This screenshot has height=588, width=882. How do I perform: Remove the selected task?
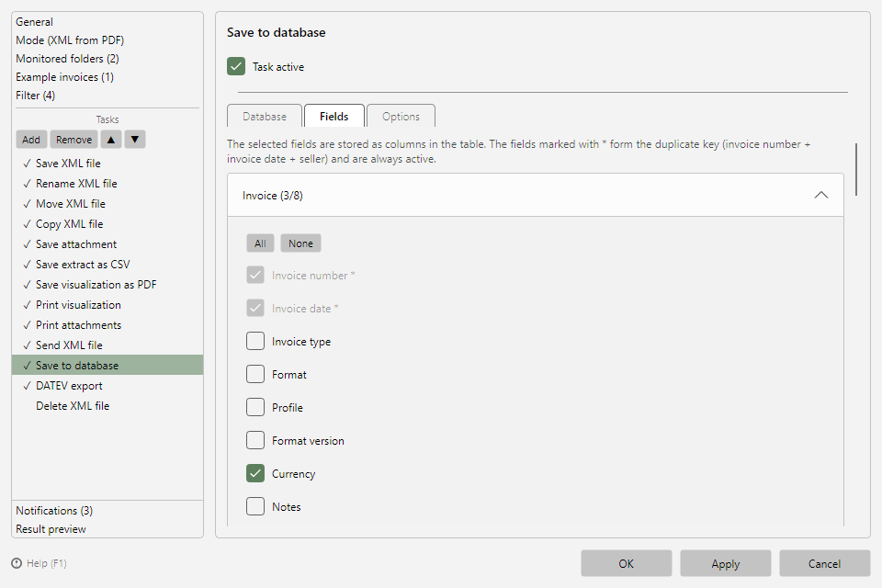click(73, 140)
